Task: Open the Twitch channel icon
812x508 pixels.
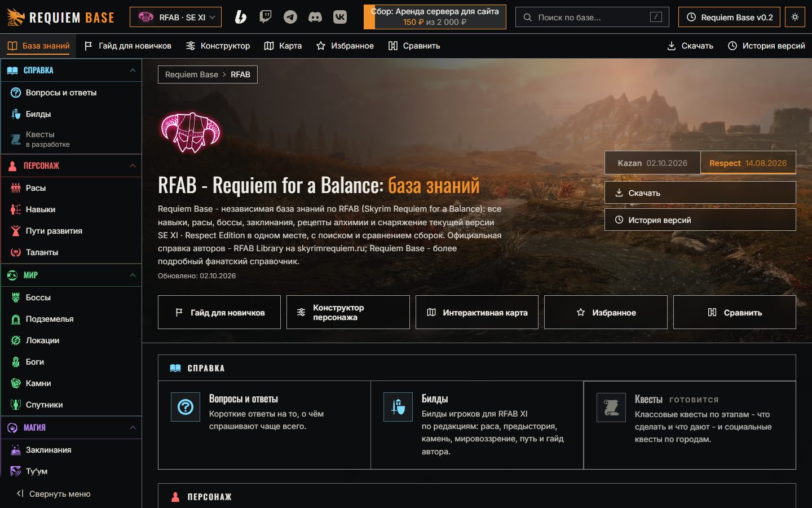Action: (266, 17)
